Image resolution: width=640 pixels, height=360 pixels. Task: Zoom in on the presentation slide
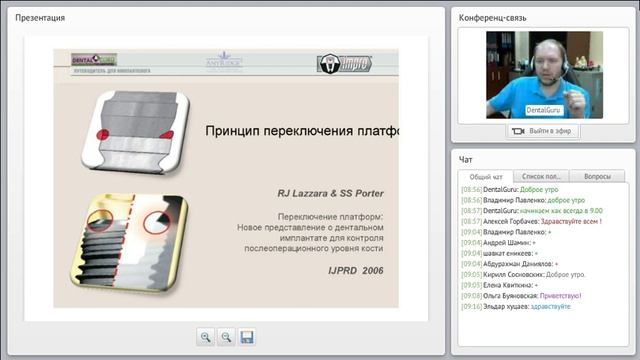tap(205, 337)
